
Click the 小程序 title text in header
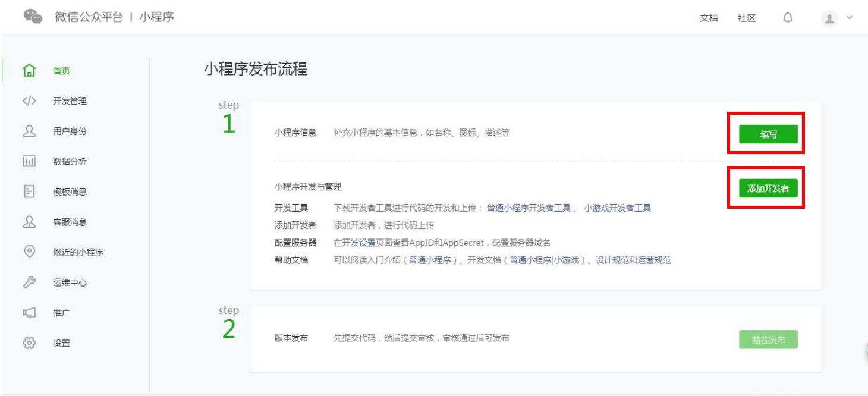[x=156, y=17]
